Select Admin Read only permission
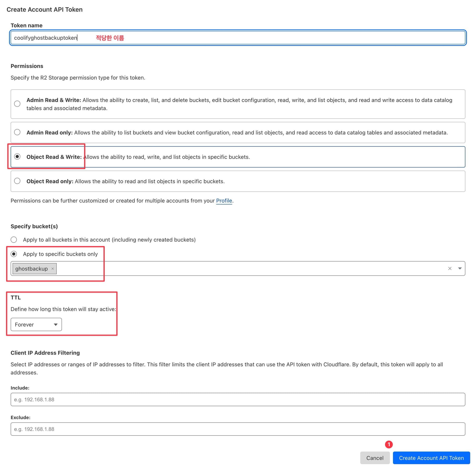Viewport: 476px width, 470px height. pyautogui.click(x=17, y=132)
